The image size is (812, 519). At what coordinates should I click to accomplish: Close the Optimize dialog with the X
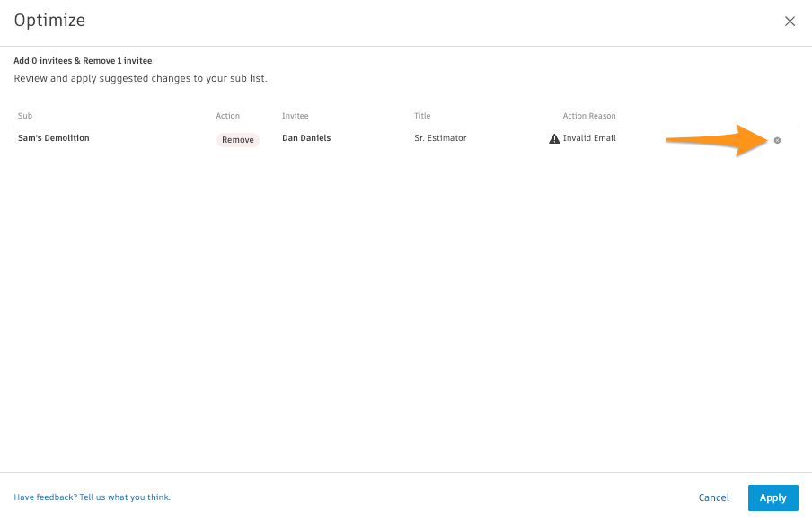click(x=790, y=22)
